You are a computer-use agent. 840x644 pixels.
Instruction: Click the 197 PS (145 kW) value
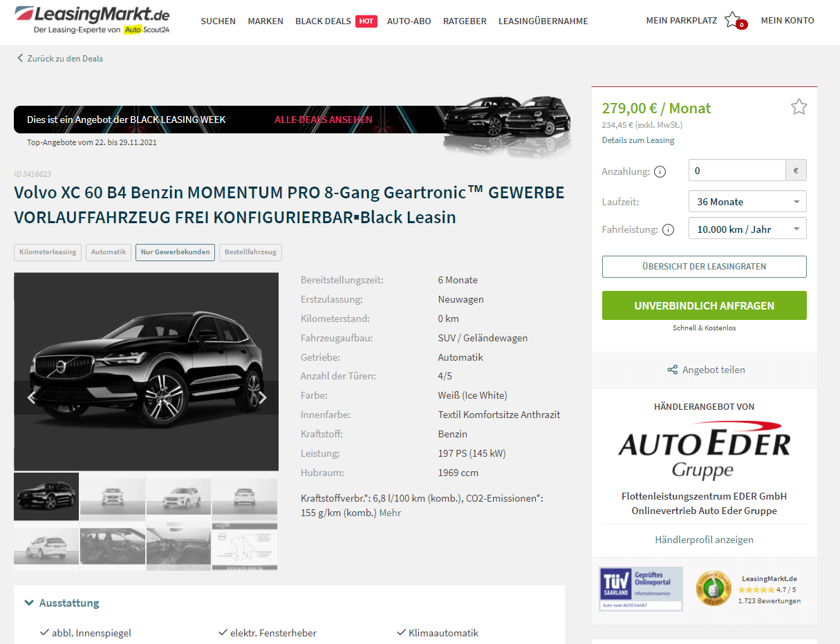point(472,454)
